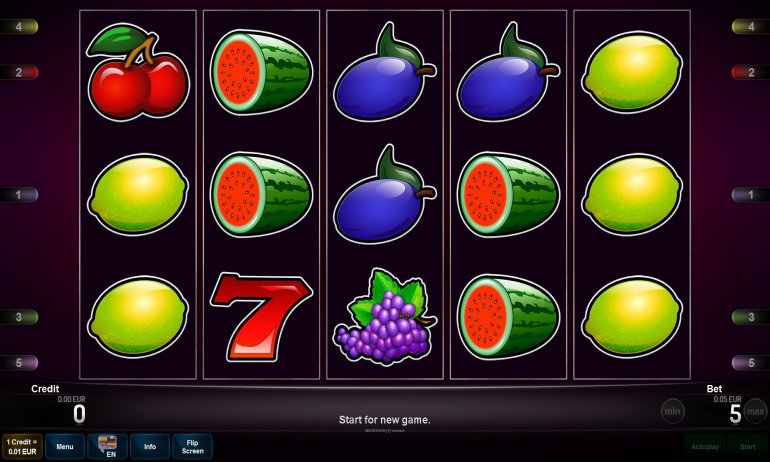Click the Start button

click(x=747, y=446)
